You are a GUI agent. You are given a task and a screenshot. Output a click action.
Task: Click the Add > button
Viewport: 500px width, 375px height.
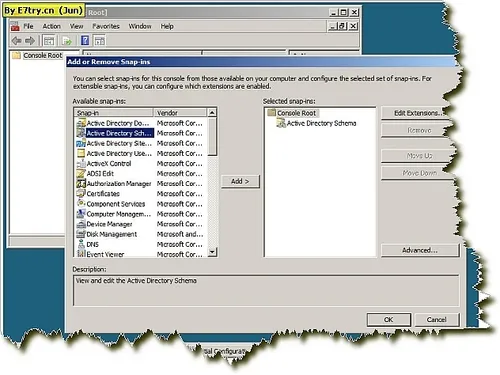[240, 181]
